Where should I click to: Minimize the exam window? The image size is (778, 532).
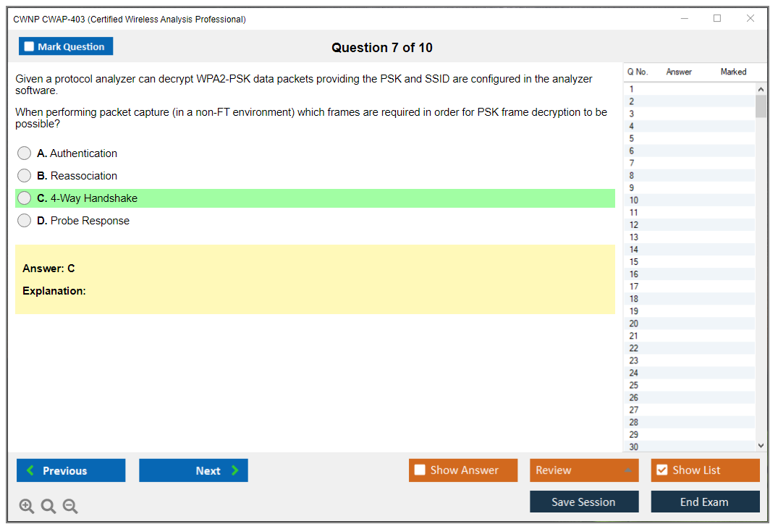[x=684, y=19]
